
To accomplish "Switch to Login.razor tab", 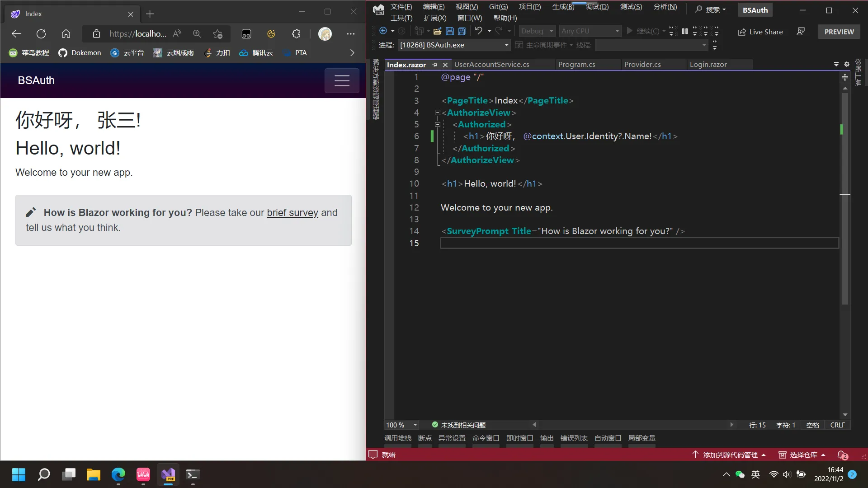I will [x=708, y=65].
